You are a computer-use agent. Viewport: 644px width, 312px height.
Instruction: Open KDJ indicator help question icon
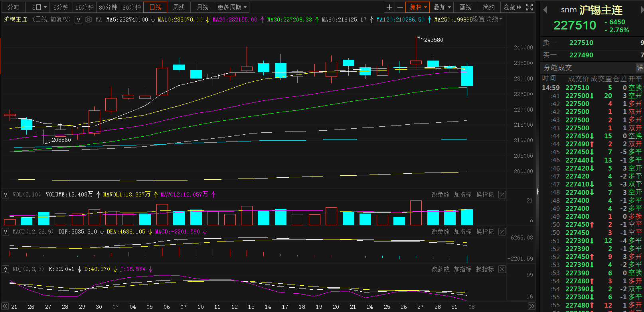[x=6, y=269]
